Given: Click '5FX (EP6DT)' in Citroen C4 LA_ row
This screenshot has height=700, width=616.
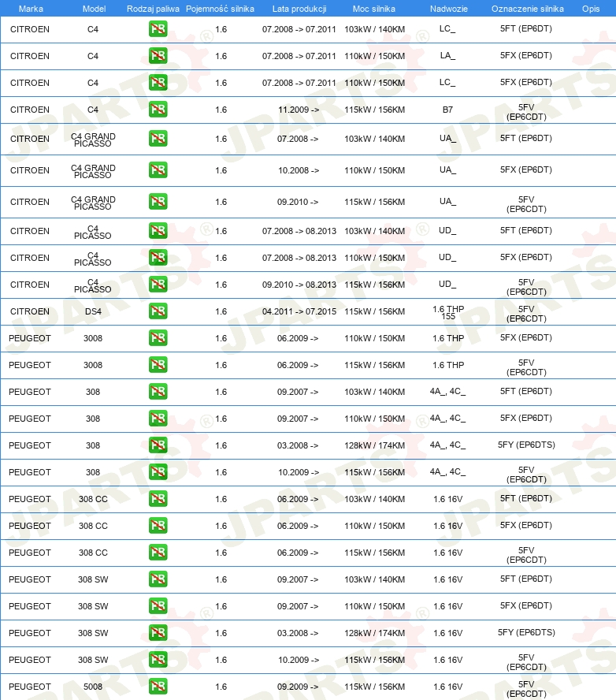Looking at the screenshot, I should [x=526, y=55].
